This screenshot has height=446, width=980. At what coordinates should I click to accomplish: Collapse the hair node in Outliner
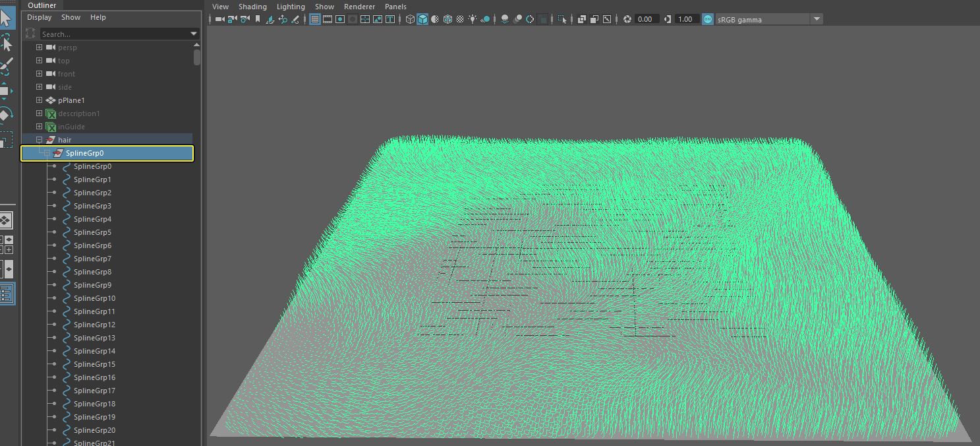click(38, 139)
